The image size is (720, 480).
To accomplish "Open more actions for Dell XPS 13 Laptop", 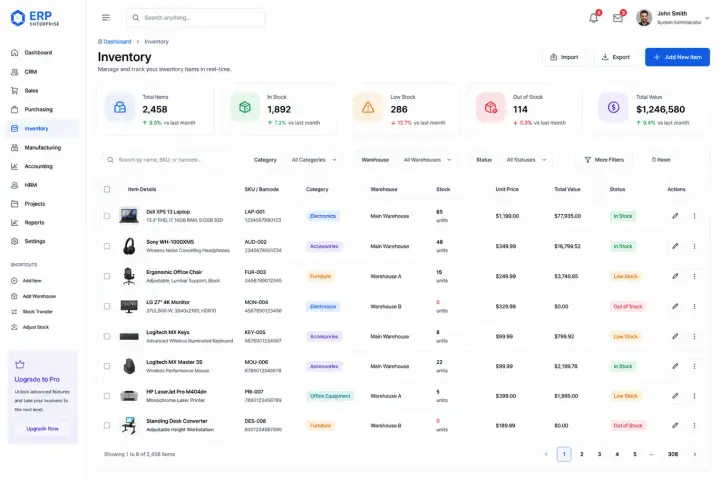I will 694,216.
